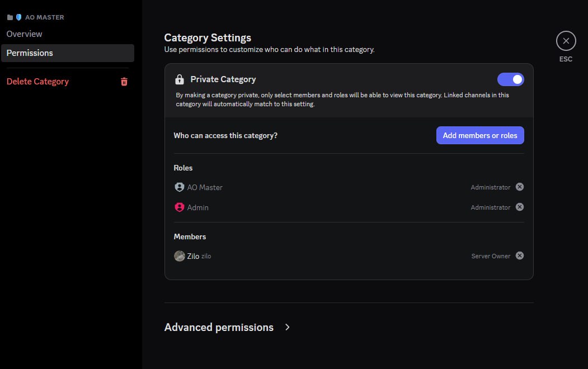Click the Members section heading
Viewport: 588px width, 369px height.
click(190, 236)
